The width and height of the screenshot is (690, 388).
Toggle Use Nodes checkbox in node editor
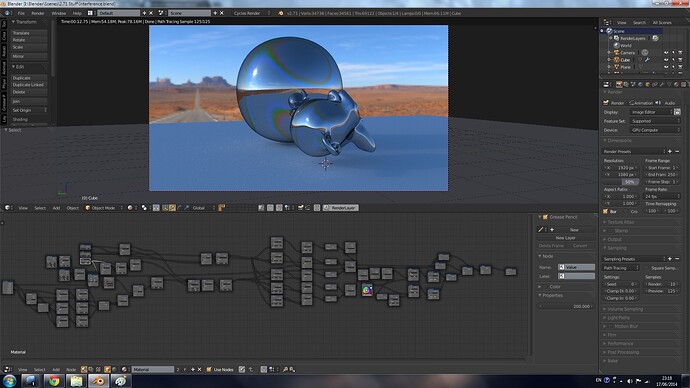click(x=209, y=370)
